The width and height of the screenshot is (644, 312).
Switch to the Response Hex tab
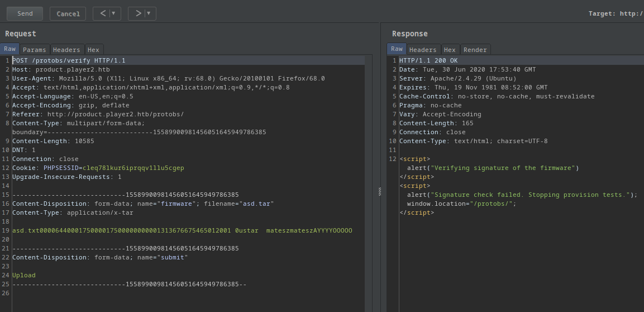pyautogui.click(x=450, y=50)
